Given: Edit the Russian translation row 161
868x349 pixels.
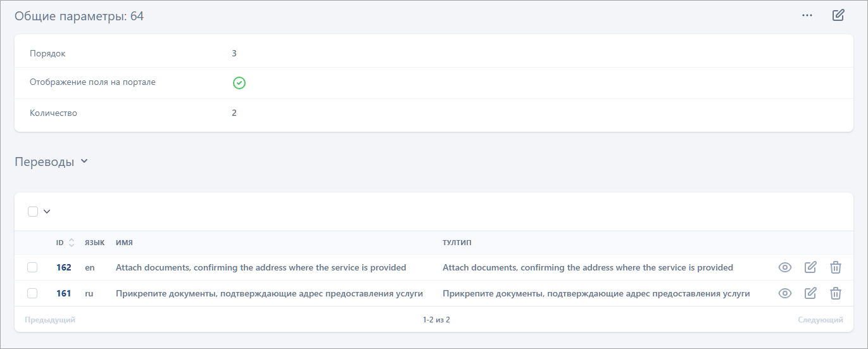Looking at the screenshot, I should coord(810,293).
